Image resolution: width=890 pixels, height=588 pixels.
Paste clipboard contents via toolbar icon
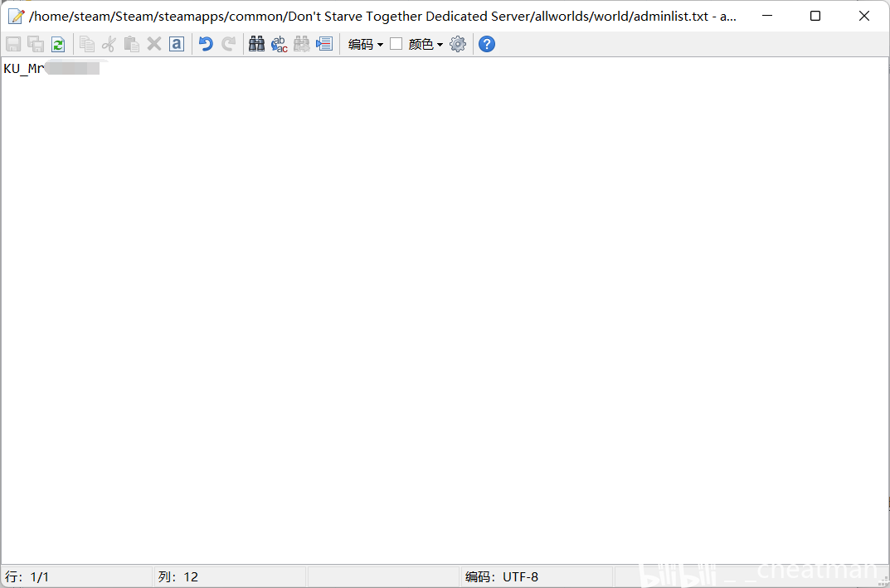coord(132,44)
